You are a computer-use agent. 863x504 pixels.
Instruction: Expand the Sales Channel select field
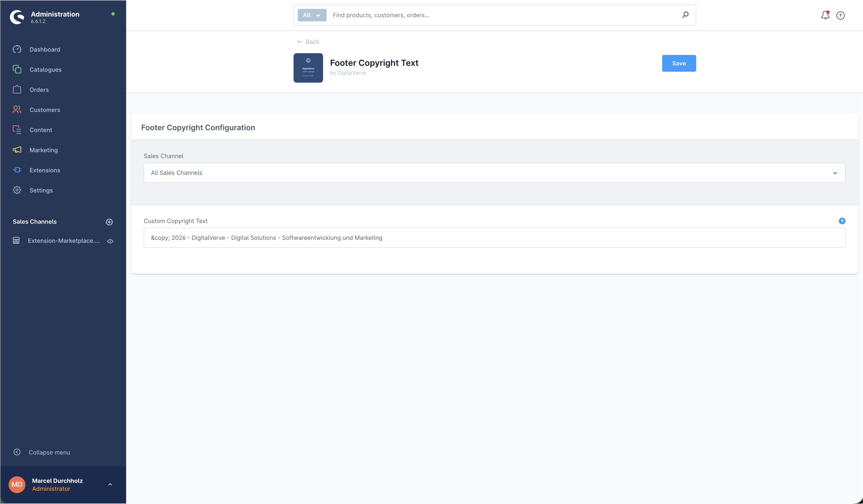494,173
